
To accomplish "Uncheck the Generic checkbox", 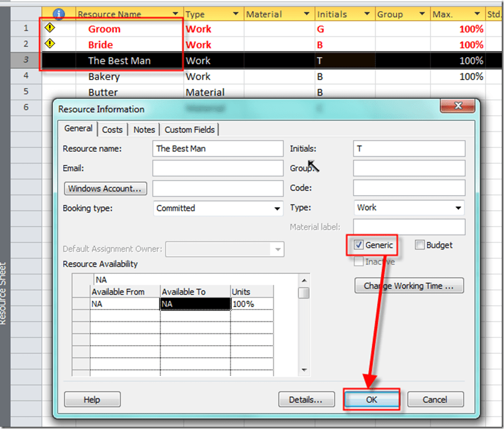I will 359,245.
